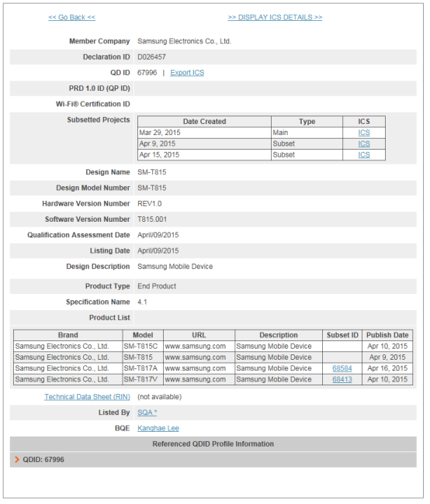
Task: Click the Subsetted Projects label
Action: point(98,120)
